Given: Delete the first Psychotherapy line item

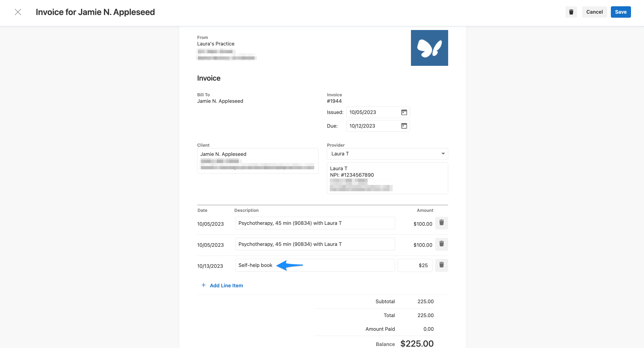Looking at the screenshot, I should 441,223.
